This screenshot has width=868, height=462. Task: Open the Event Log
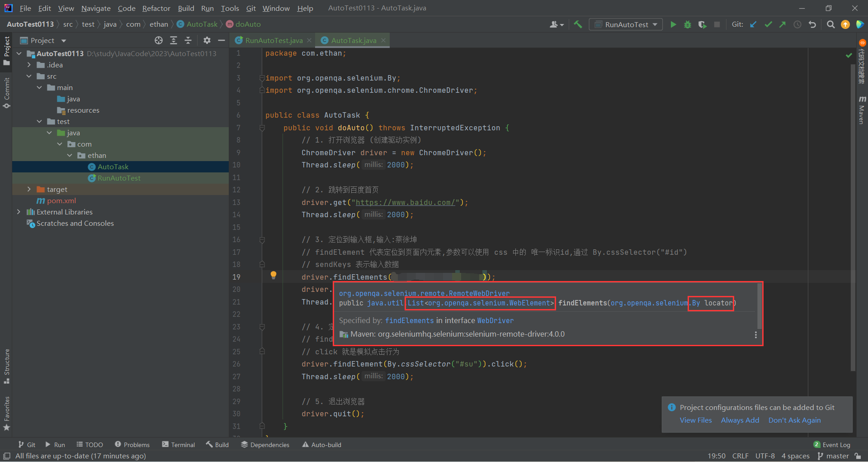832,445
